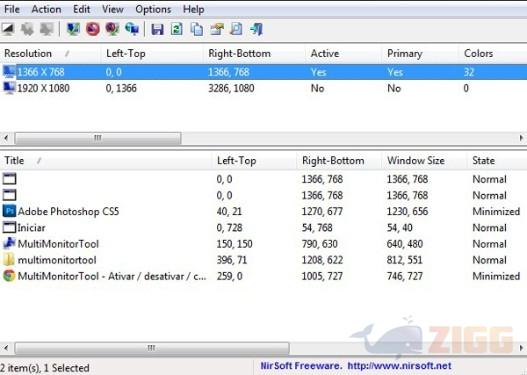This screenshot has width=527, height=375.
Task: Click the 3286, 1080 Right-Bottom cell
Action: (231, 88)
